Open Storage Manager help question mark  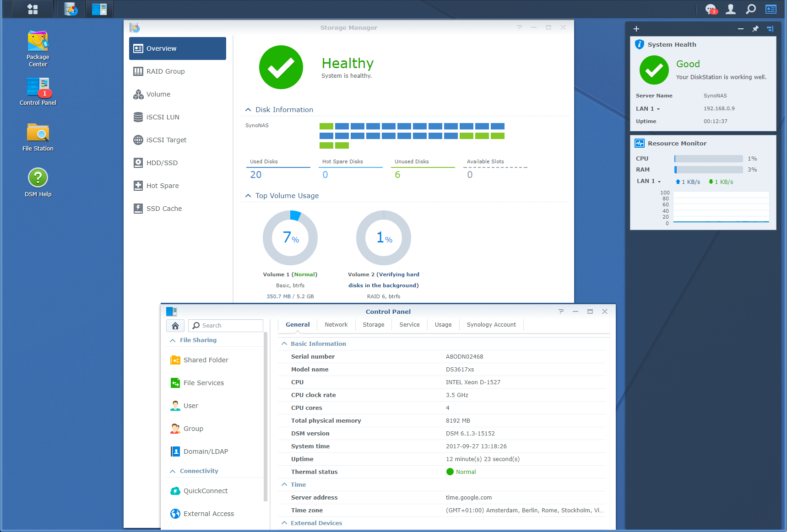(519, 27)
